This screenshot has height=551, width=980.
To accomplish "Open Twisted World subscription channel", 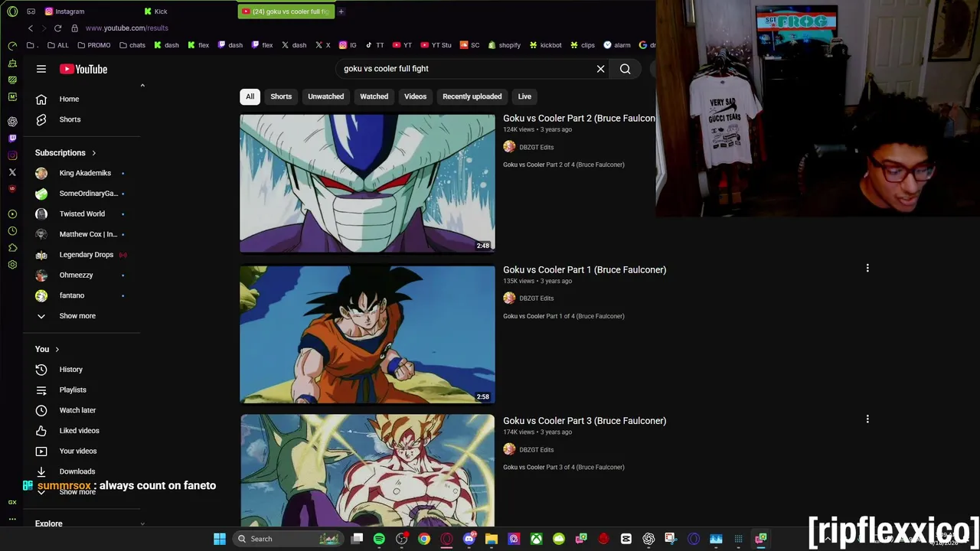I will pyautogui.click(x=82, y=214).
